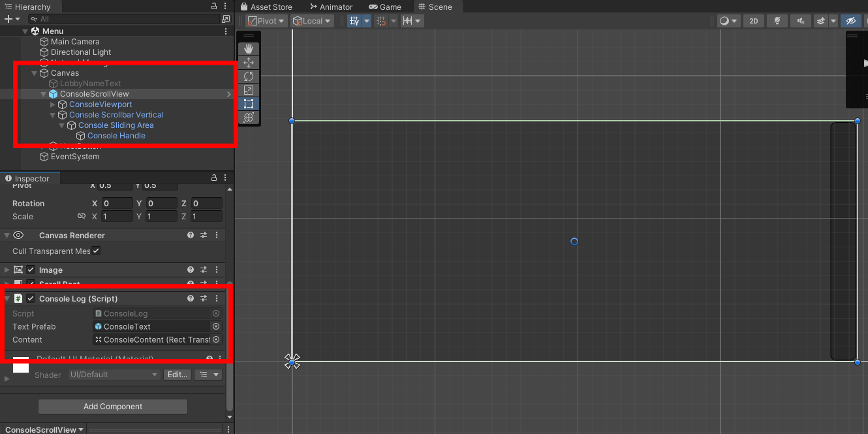The image size is (868, 434).
Task: Open Pivot handle position dropdown
Action: pos(266,21)
